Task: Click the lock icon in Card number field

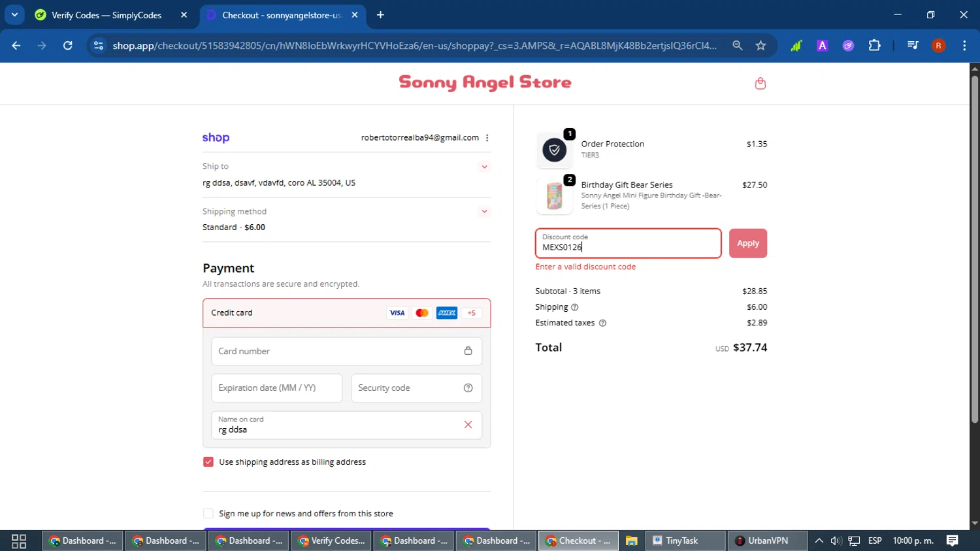Action: coord(468,351)
